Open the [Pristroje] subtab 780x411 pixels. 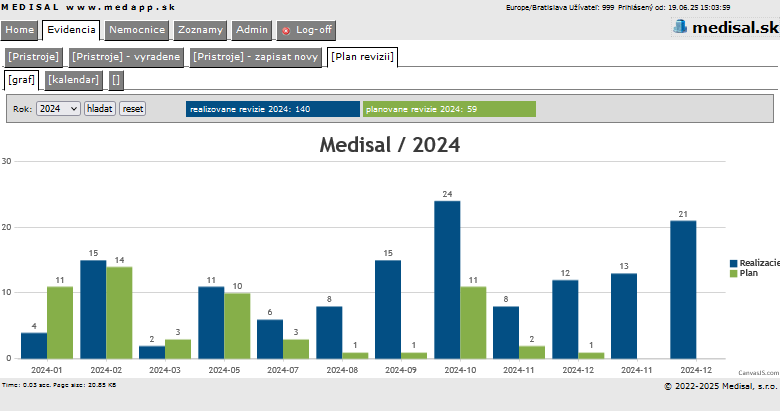33,57
